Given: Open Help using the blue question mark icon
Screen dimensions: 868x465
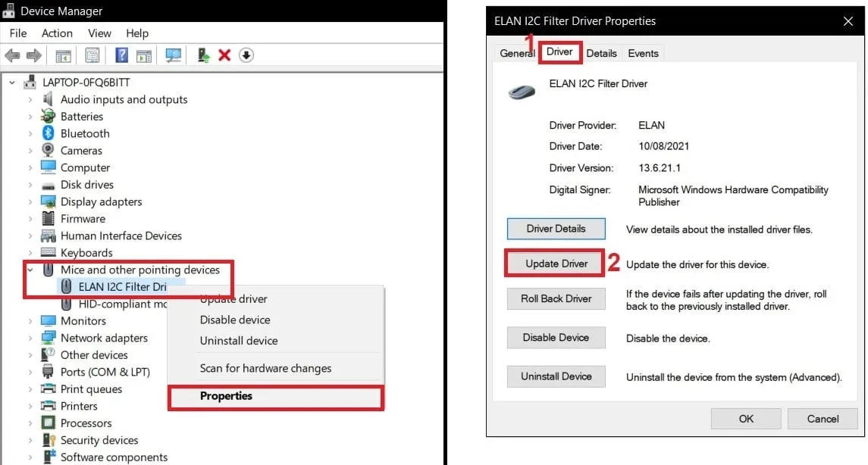Looking at the screenshot, I should coord(121,55).
